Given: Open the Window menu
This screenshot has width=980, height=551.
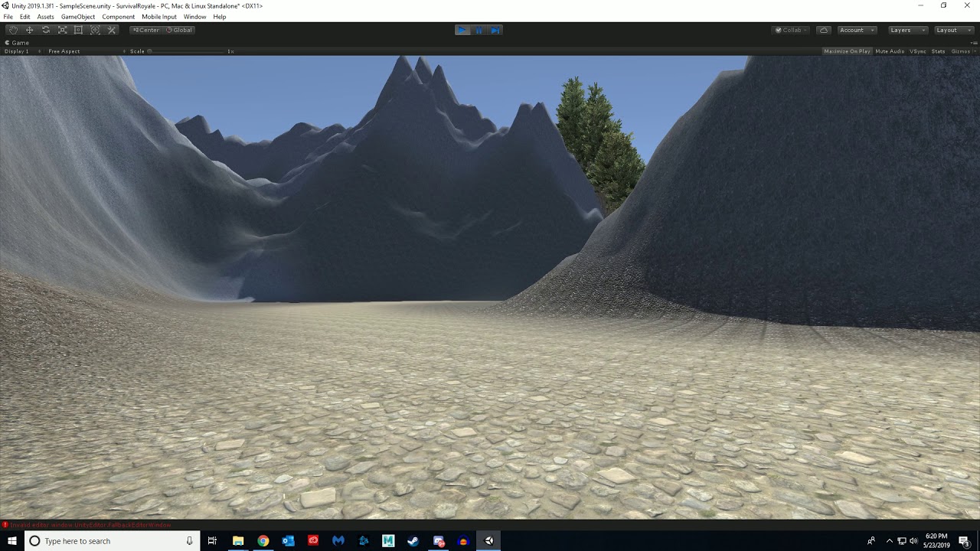Looking at the screenshot, I should coord(195,17).
